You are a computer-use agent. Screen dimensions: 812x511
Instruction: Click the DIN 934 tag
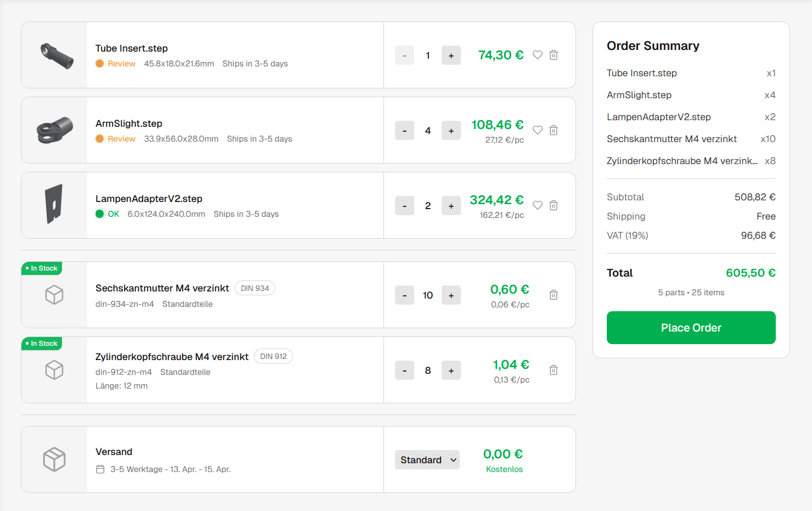tap(255, 288)
